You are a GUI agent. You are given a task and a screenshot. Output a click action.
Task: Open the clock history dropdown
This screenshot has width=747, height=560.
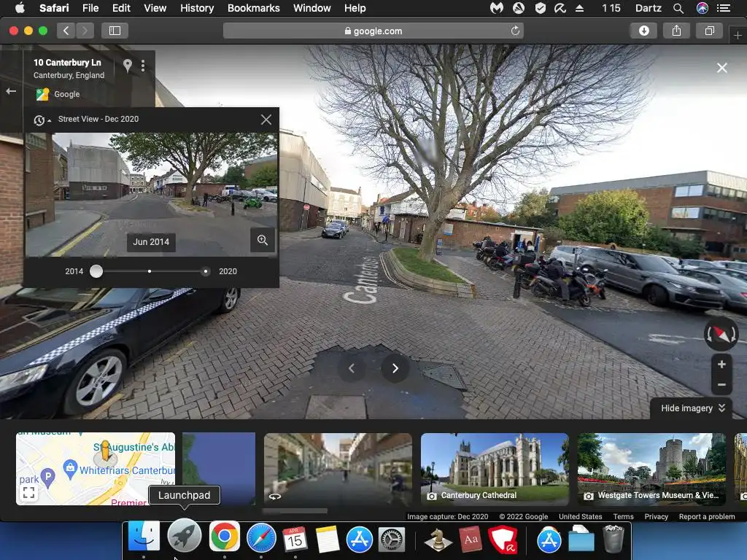click(x=42, y=120)
